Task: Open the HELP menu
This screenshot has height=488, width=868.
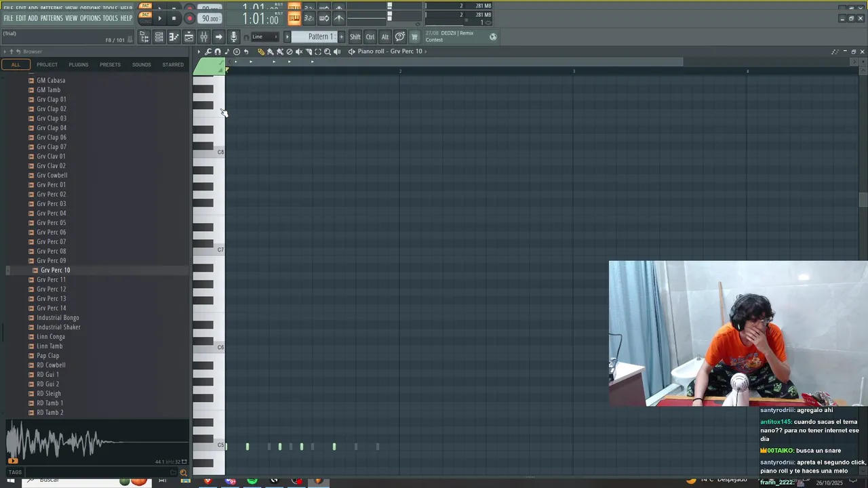Action: click(x=126, y=18)
